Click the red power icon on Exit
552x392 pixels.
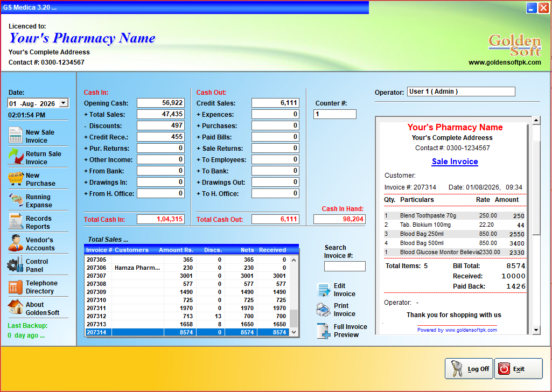coord(504,369)
